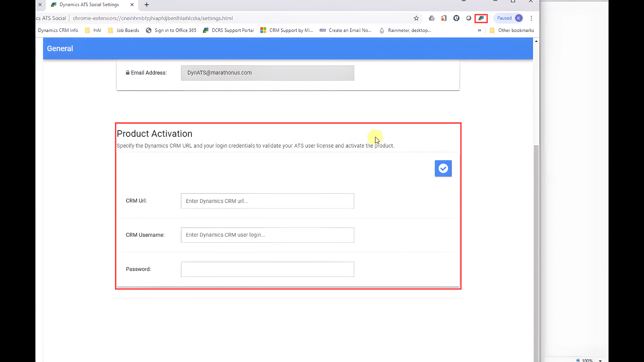Open Dynamics CRM Info bookmark
Image resolution: width=644 pixels, height=362 pixels.
(58, 30)
